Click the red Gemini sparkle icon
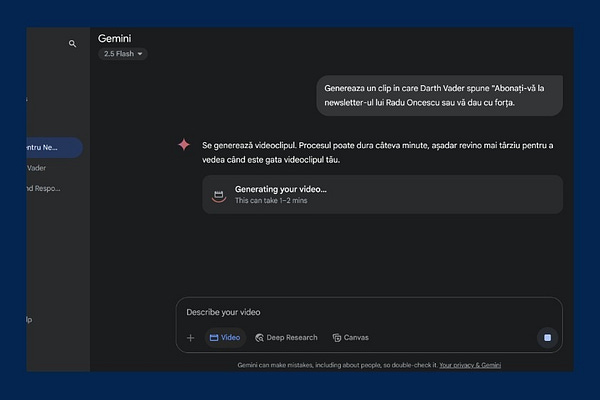Image resolution: width=600 pixels, height=400 pixels. point(184,145)
